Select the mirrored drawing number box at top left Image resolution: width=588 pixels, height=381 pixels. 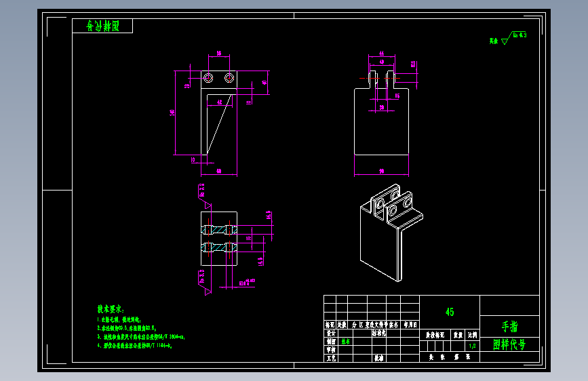tap(102, 26)
